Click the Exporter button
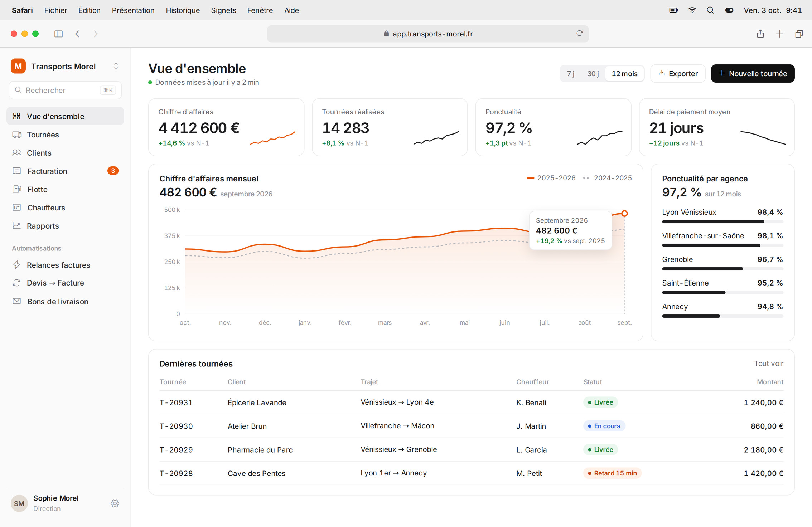The height and width of the screenshot is (527, 812). pos(678,73)
